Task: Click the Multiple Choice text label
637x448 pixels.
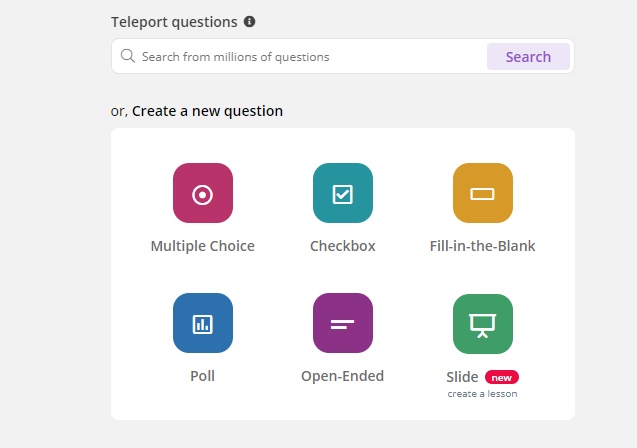Action: 203,246
